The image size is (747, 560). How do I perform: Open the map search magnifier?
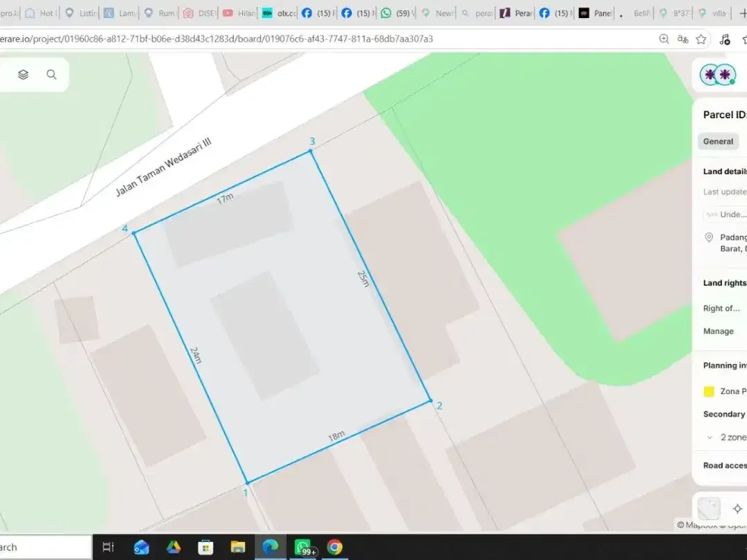point(51,74)
